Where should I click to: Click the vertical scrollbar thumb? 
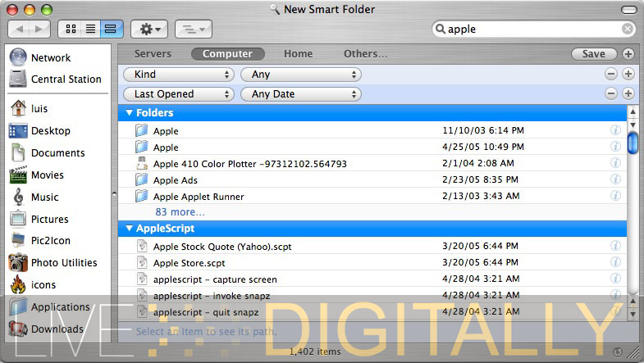pyautogui.click(x=633, y=142)
